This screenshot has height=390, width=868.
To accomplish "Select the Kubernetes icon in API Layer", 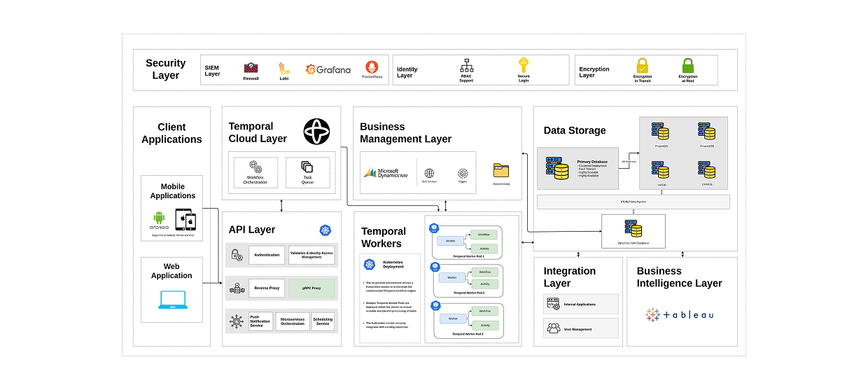I will coord(325,230).
